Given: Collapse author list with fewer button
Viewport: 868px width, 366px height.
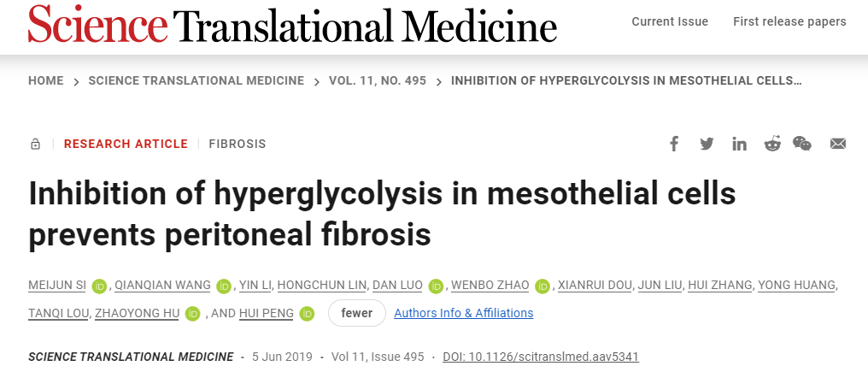Looking at the screenshot, I should pyautogui.click(x=356, y=313).
